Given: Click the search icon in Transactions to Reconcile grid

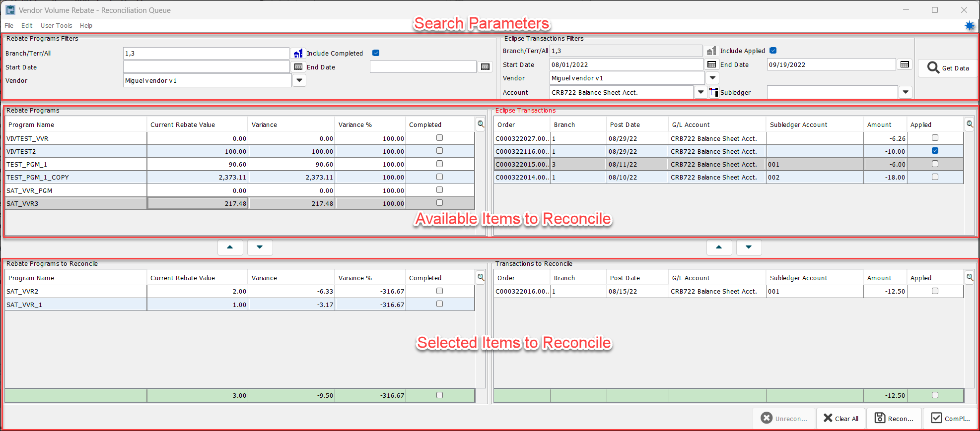Looking at the screenshot, I should point(970,278).
